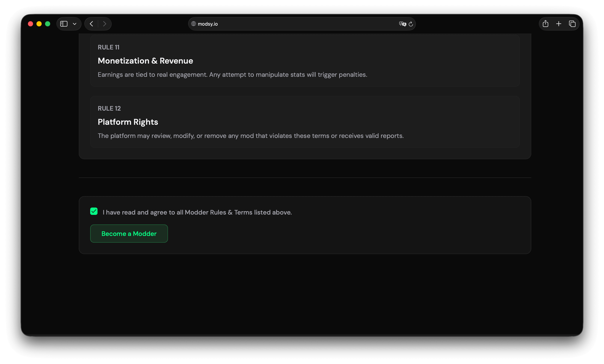This screenshot has width=604, height=364.
Task: Uncheck the agree to Modder Rules checkbox
Action: pos(94,211)
